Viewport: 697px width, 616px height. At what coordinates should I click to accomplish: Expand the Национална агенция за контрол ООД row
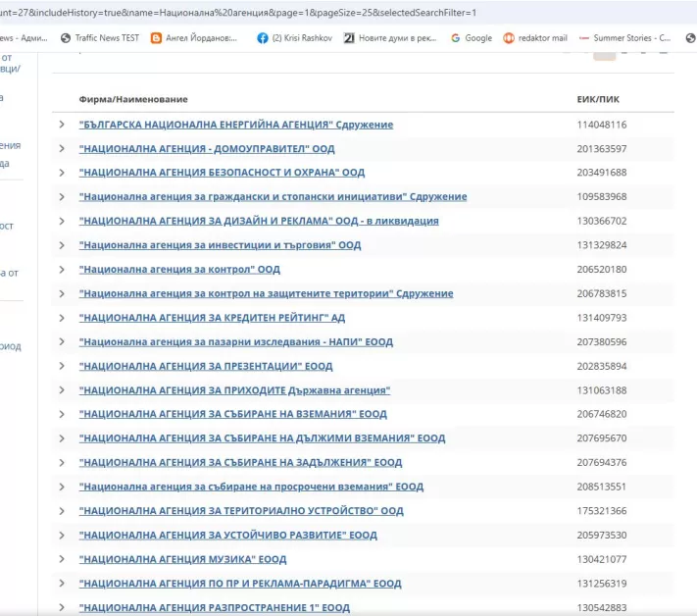pyautogui.click(x=62, y=269)
